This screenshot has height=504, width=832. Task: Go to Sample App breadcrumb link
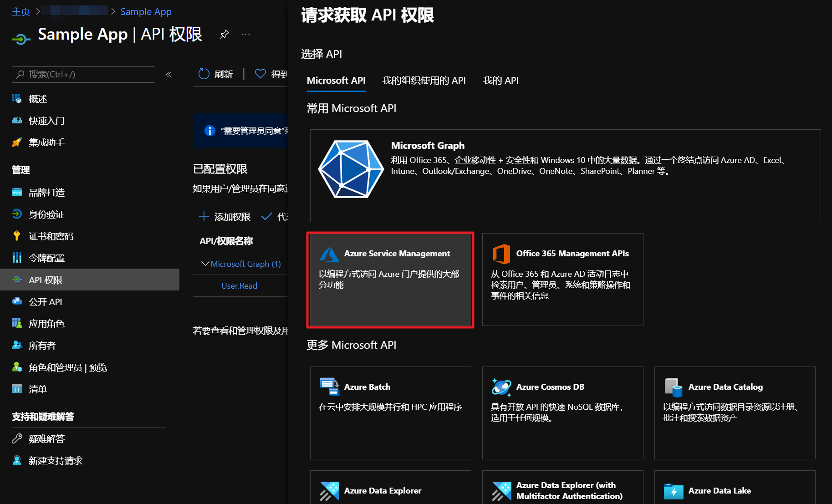(146, 12)
